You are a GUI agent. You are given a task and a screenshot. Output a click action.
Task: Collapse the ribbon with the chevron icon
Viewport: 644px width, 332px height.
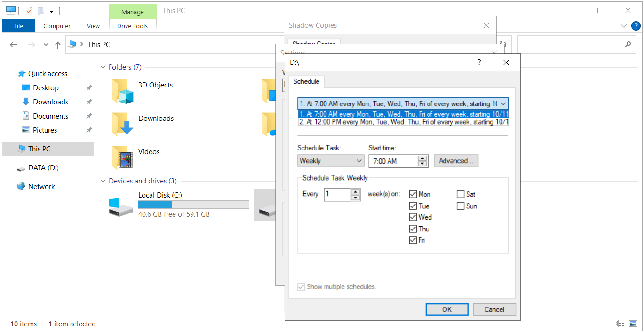click(x=624, y=26)
